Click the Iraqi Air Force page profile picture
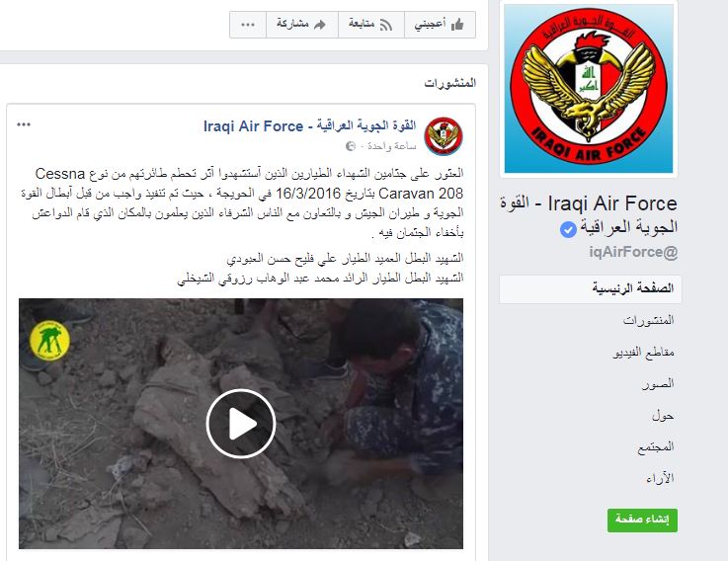728x561 pixels. click(589, 89)
